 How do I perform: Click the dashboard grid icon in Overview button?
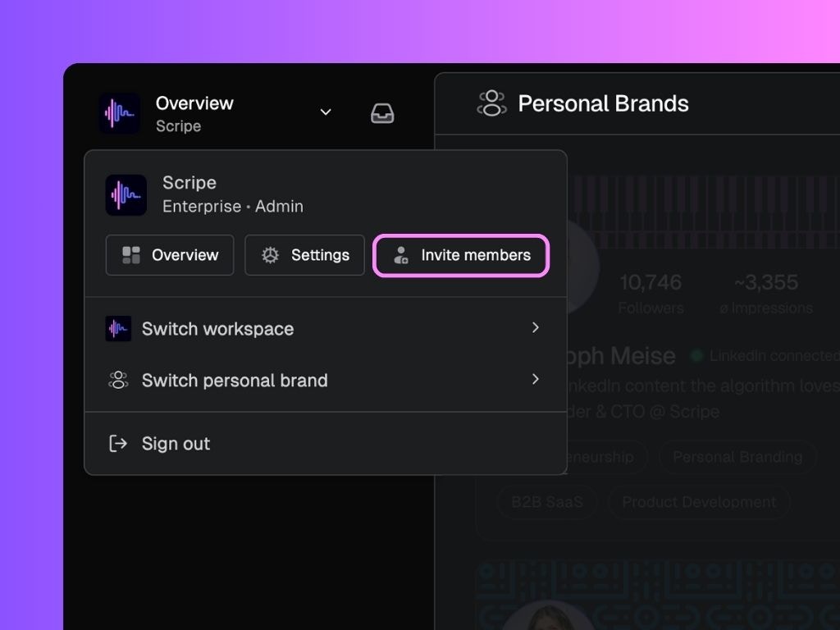131,255
